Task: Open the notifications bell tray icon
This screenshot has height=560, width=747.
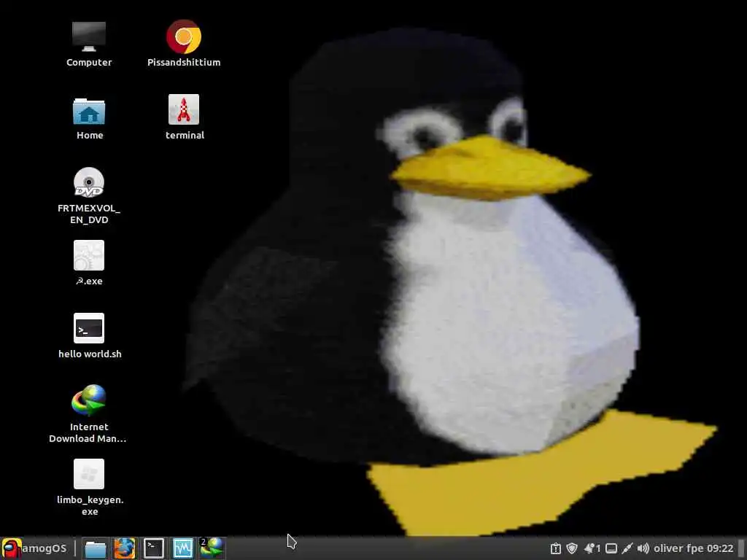Action: pyautogui.click(x=592, y=548)
